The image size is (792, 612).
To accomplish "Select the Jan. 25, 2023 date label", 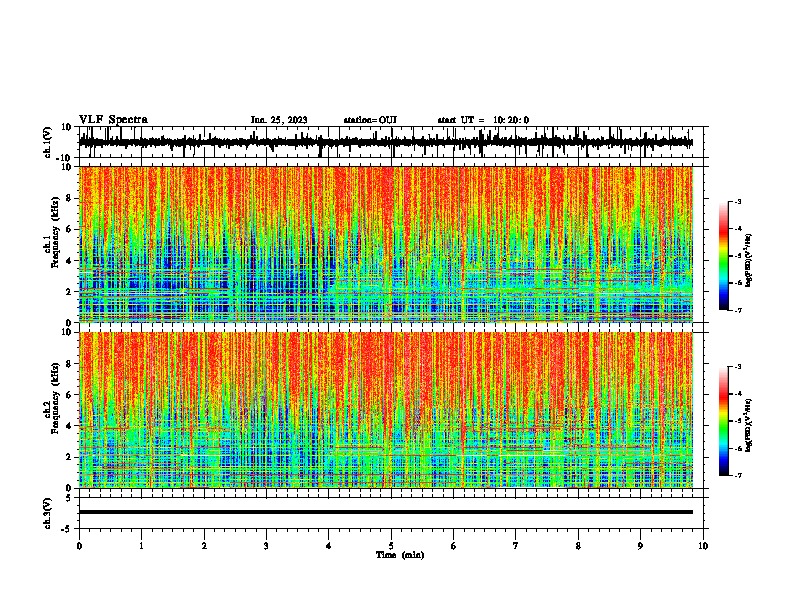I will pos(279,120).
